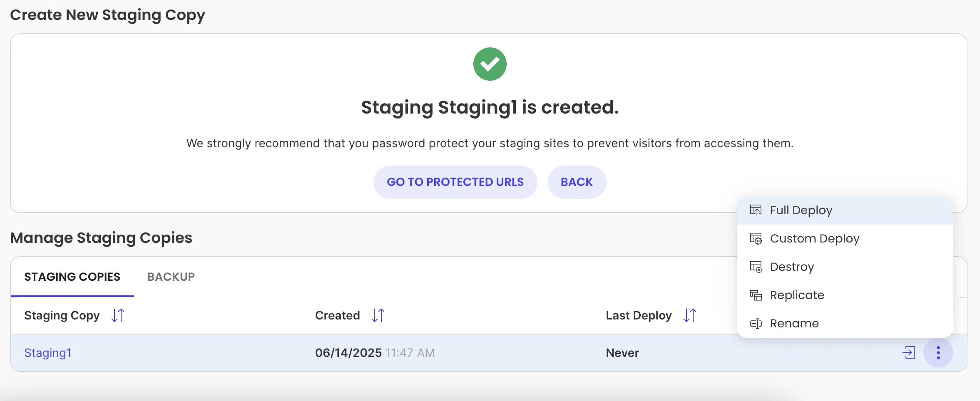The height and width of the screenshot is (401, 980).
Task: Select the STAGING COPIES tab
Action: (x=72, y=277)
